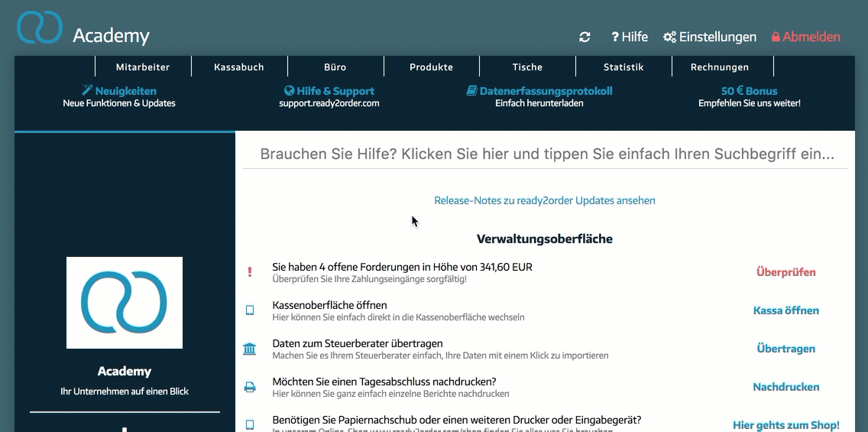Open the Büro menu

[335, 67]
